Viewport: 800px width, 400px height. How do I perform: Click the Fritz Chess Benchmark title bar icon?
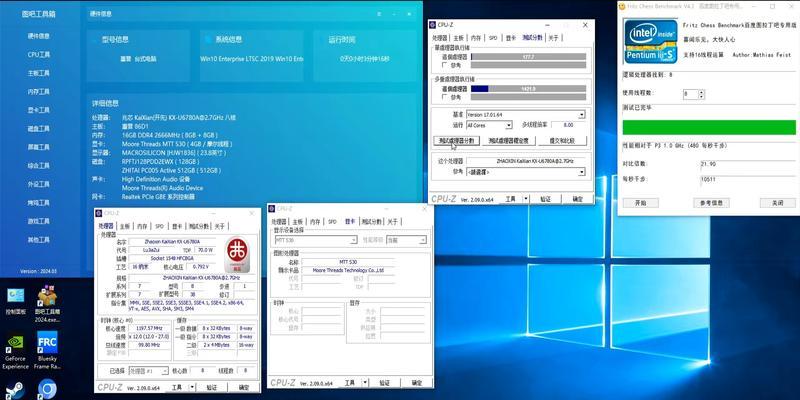point(621,6)
